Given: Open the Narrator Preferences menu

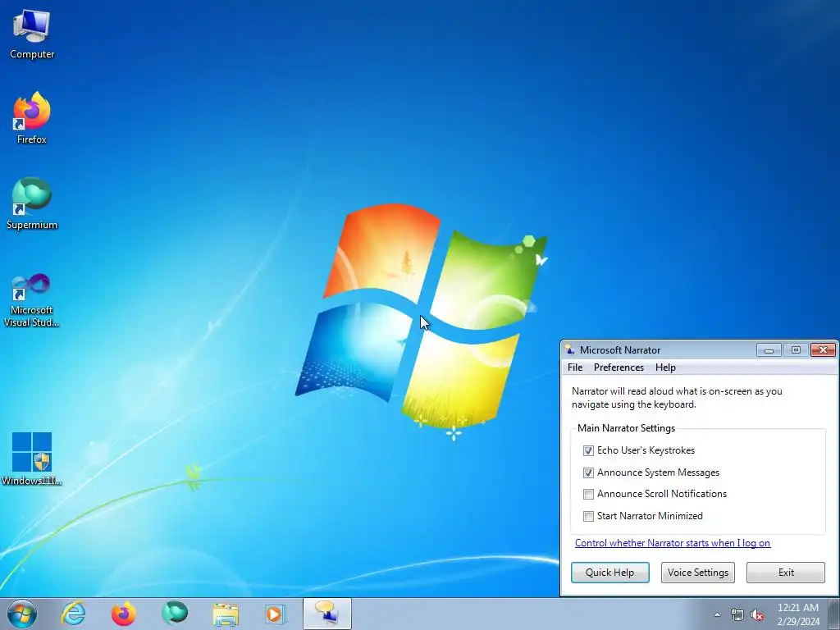Looking at the screenshot, I should pyautogui.click(x=619, y=367).
